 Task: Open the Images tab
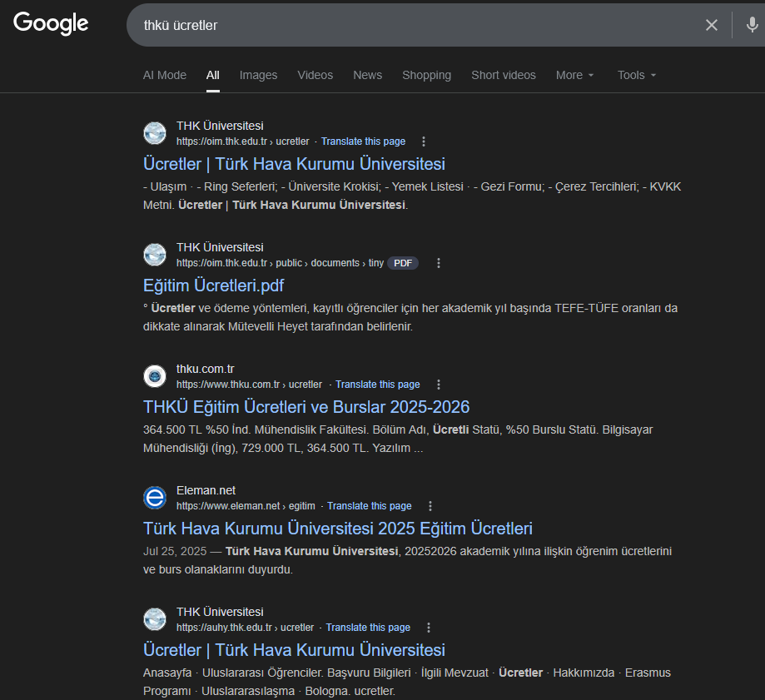click(258, 75)
